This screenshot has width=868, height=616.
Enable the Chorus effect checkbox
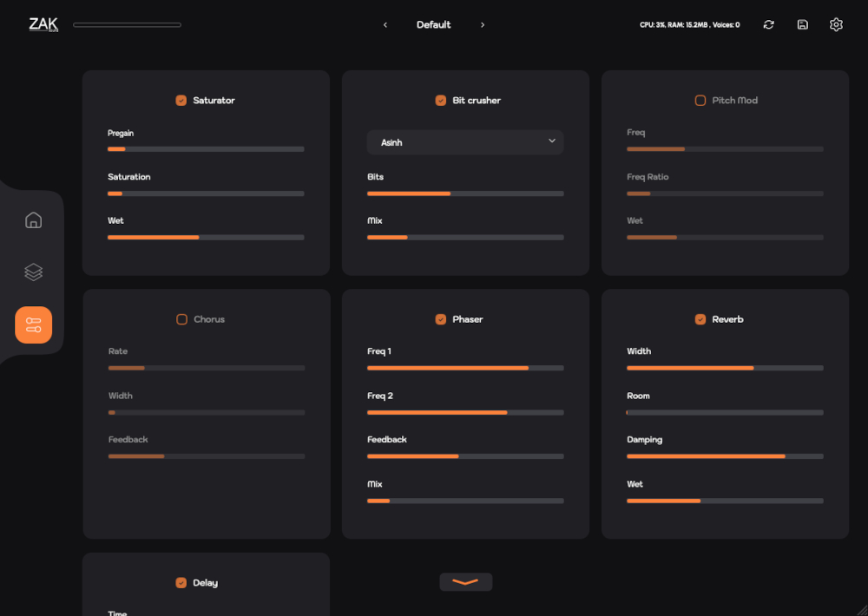point(181,319)
